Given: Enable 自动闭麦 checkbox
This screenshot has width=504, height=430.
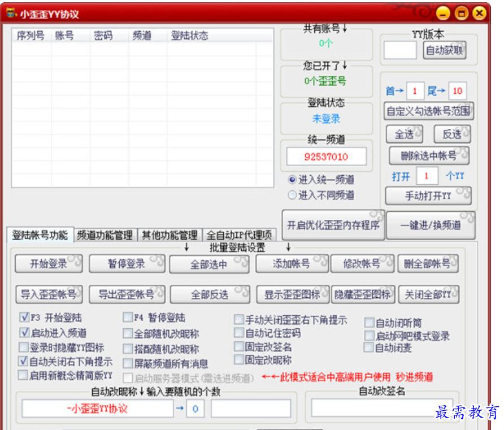Looking at the screenshot, I should [369, 348].
